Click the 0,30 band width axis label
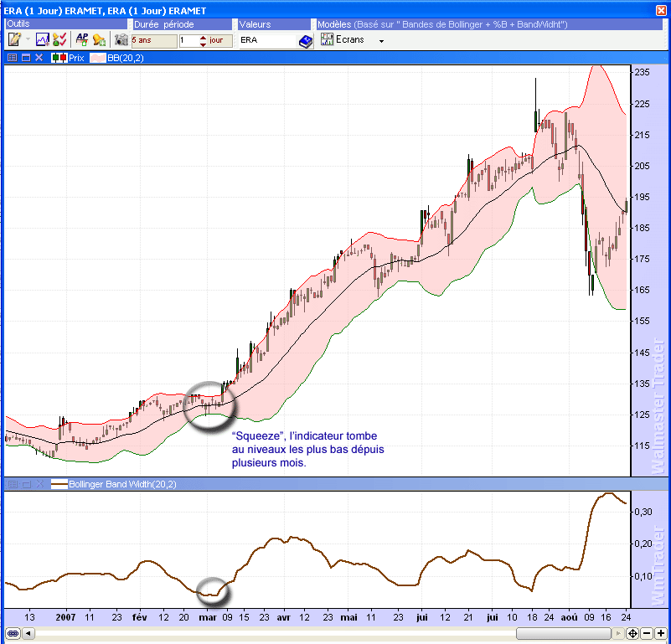 [x=643, y=512]
